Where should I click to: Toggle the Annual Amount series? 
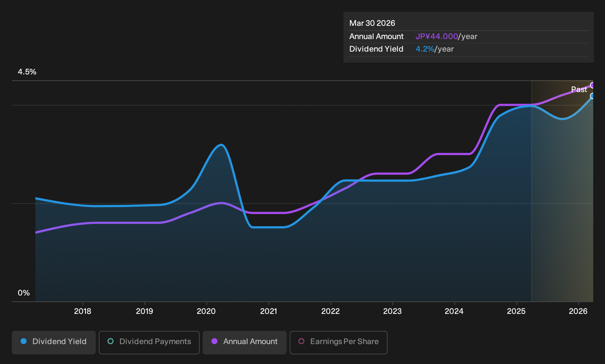[245, 342]
